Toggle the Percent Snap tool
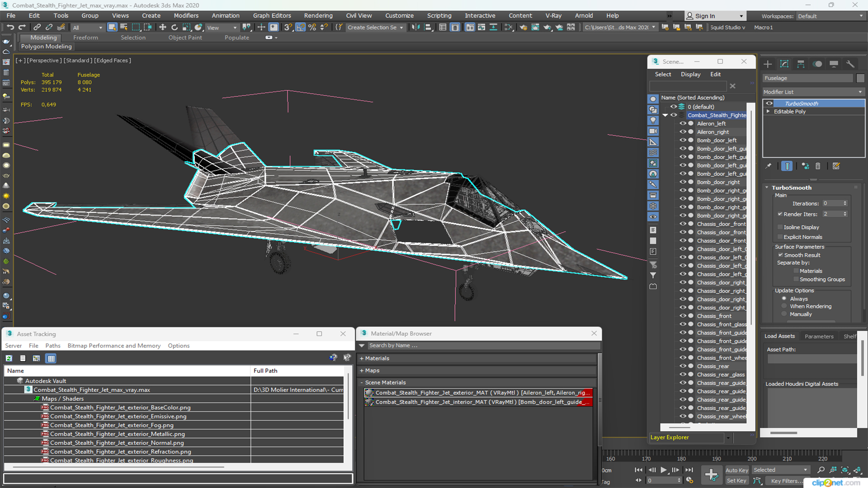Image resolution: width=868 pixels, height=488 pixels. [312, 27]
